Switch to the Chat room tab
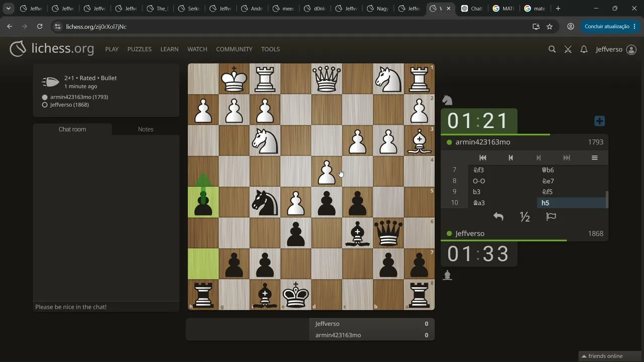644x362 pixels. point(72,129)
